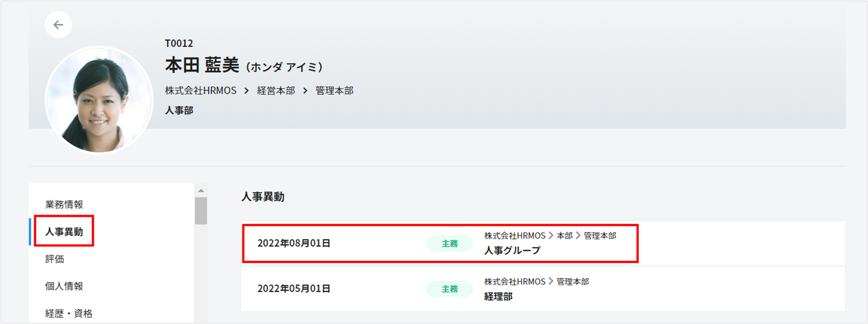Open 個人情報 from the sidebar
868x324 pixels.
tap(64, 286)
